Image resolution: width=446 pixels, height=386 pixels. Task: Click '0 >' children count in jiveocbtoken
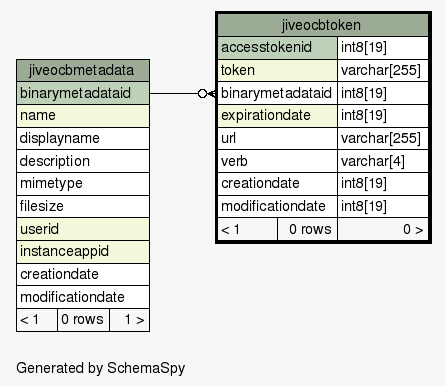383,229
